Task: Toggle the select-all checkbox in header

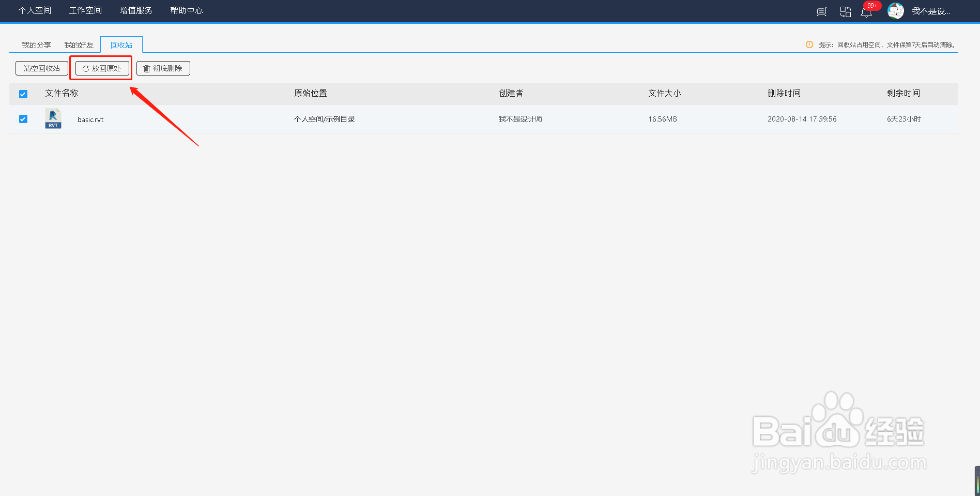Action: pyautogui.click(x=23, y=94)
